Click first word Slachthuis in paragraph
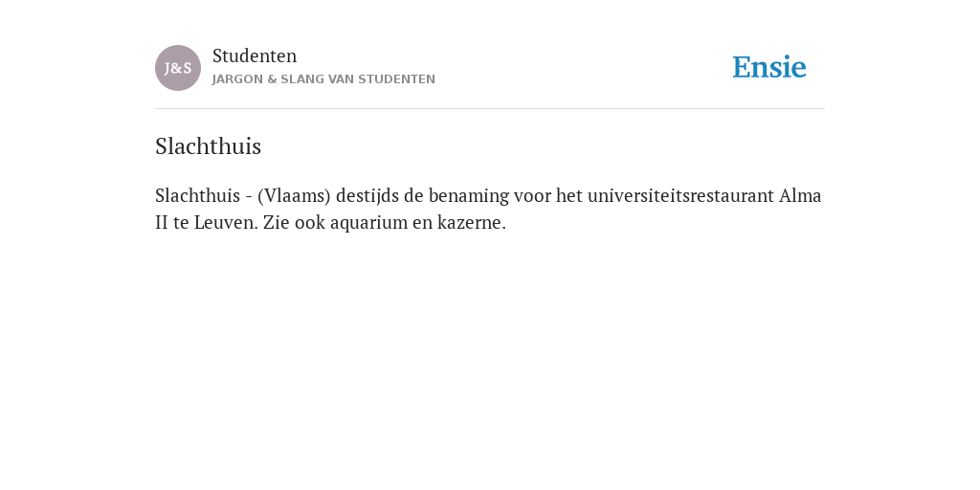This screenshot has width=980, height=490. [197, 195]
